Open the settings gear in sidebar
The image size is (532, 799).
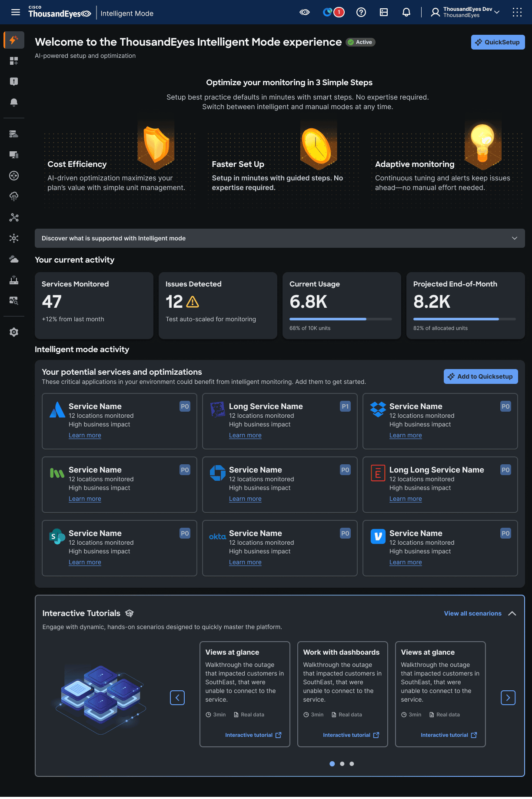click(x=14, y=332)
